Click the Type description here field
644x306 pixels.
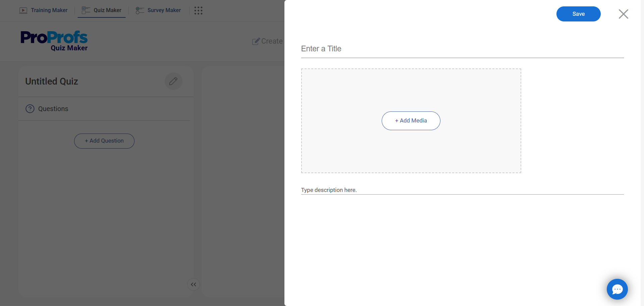tap(462, 190)
